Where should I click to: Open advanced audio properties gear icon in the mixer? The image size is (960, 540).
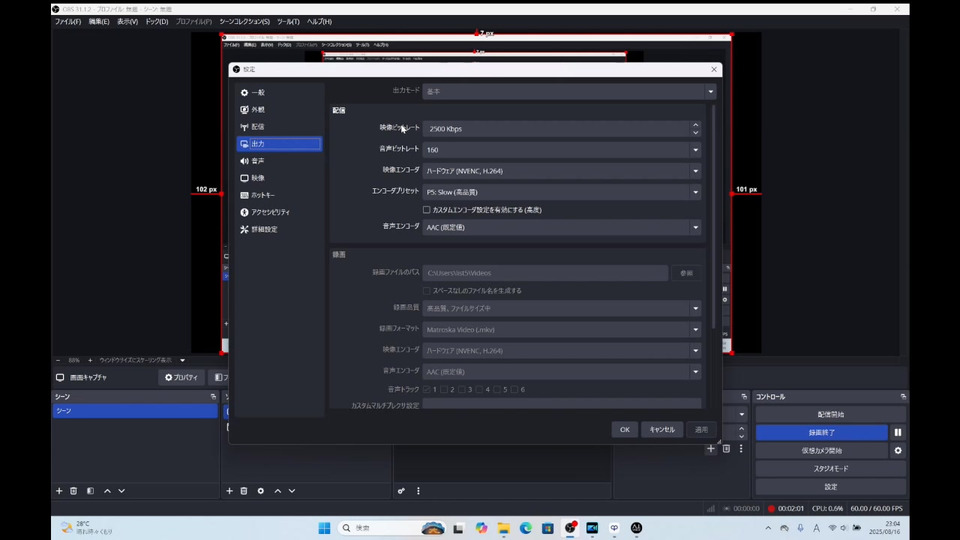tap(401, 491)
